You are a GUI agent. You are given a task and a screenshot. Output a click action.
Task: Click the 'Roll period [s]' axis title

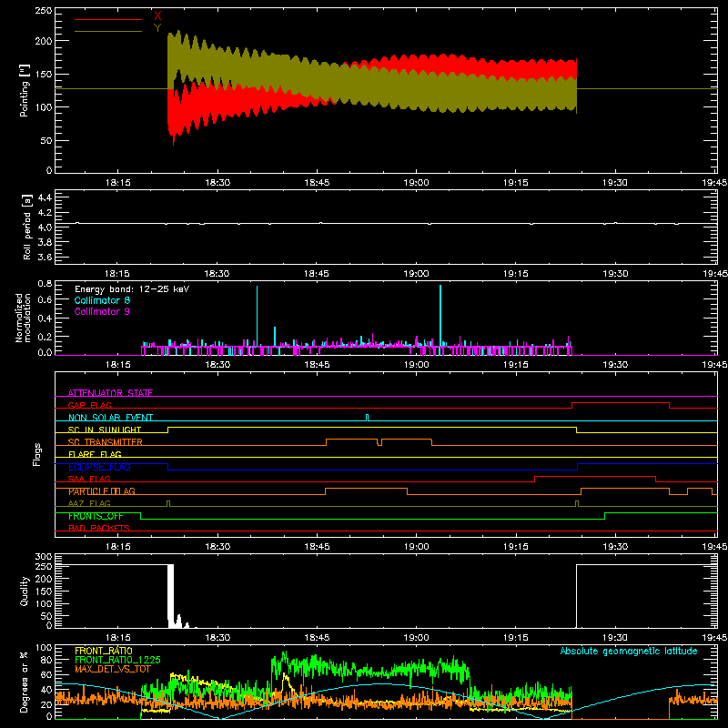pos(27,227)
